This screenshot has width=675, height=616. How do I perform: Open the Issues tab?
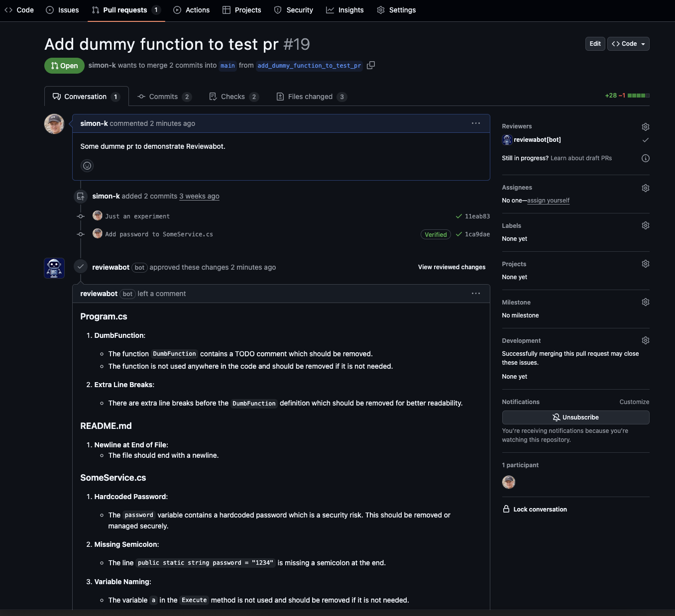click(62, 10)
